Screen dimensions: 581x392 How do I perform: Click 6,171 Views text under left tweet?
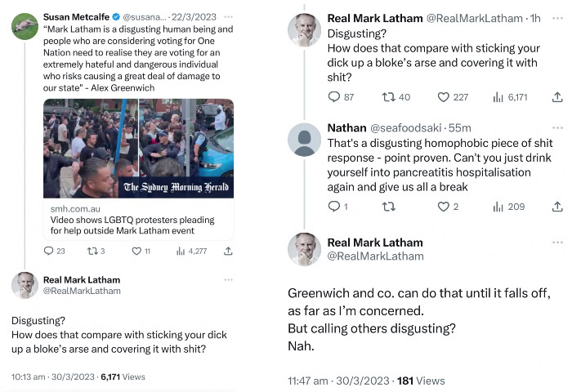point(123,377)
